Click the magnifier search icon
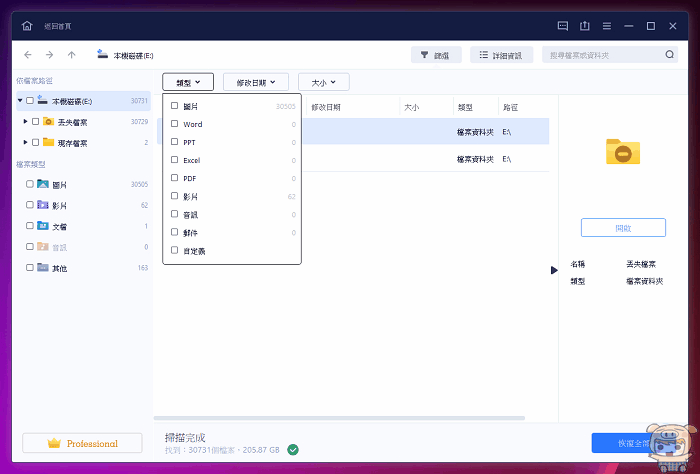This screenshot has height=474, width=700. [669, 54]
